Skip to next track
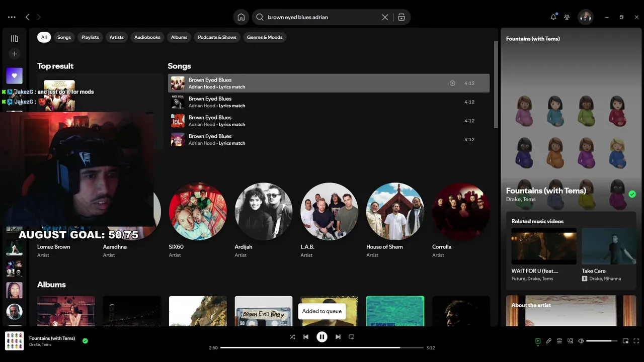Screen dimensions: 644x362 [x=338, y=337]
